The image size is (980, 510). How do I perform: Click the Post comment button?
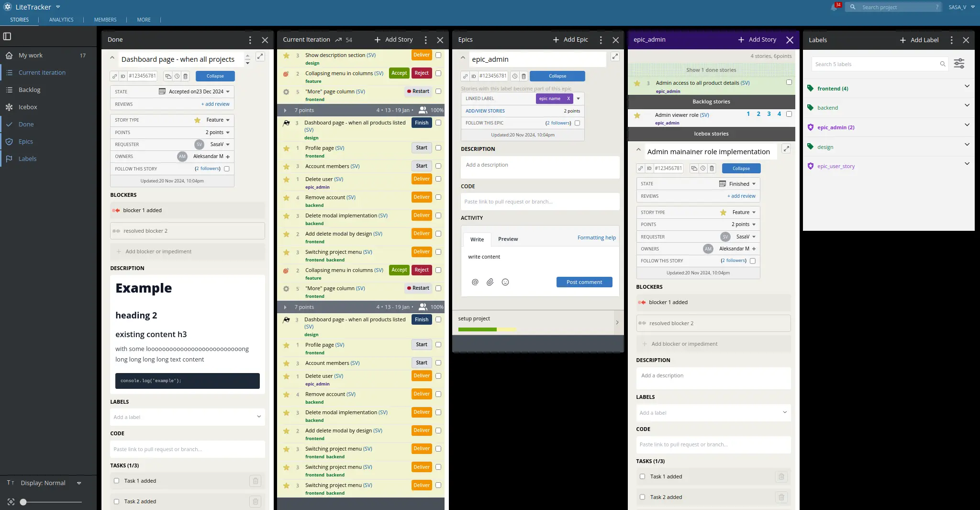[x=584, y=282]
